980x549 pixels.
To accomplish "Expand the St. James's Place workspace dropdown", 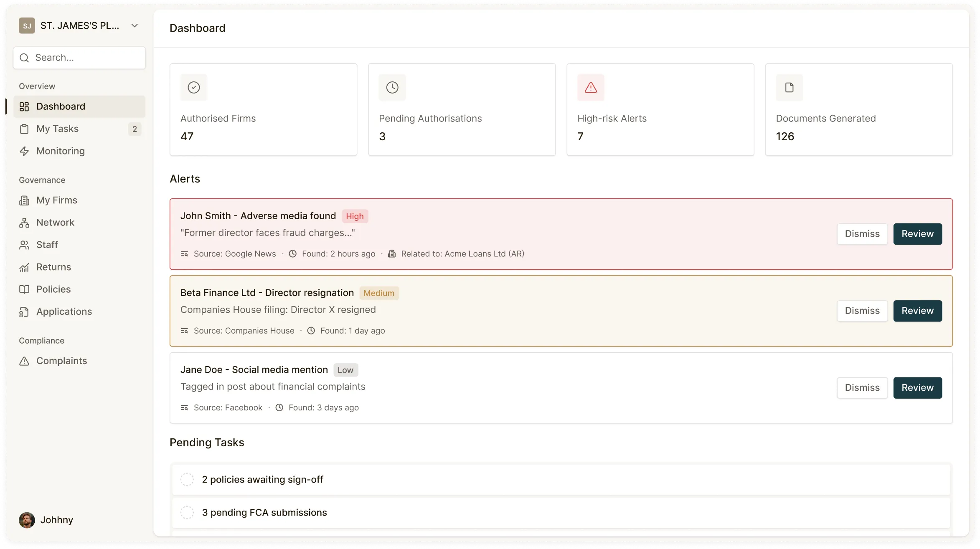I will click(135, 25).
